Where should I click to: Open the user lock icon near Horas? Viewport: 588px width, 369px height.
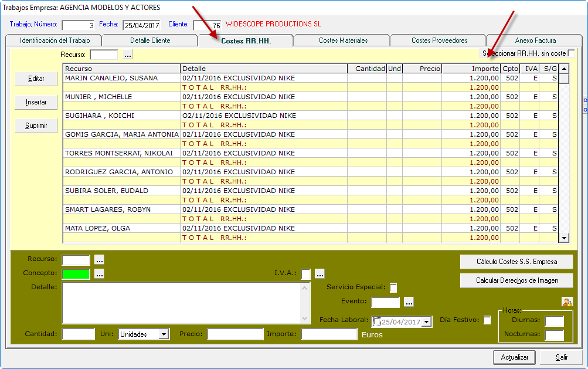[567, 302]
